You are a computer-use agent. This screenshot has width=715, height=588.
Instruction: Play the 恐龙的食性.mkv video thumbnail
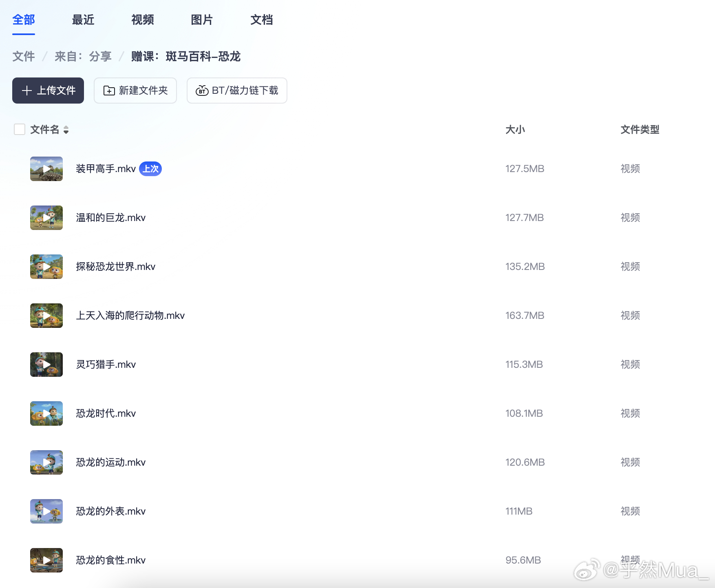46,560
